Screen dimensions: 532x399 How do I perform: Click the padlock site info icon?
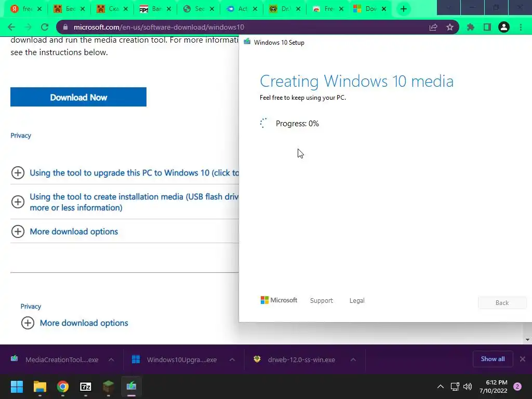65,27
